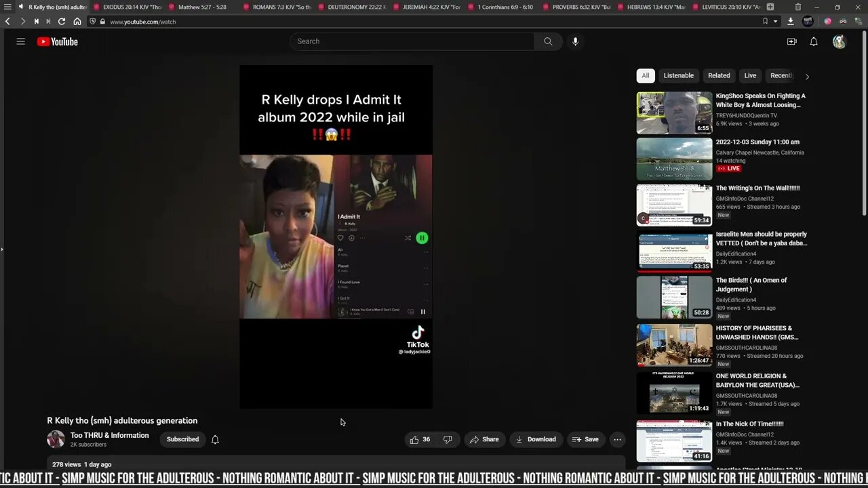Click the Download button under the video
This screenshot has width=868, height=488.
[x=536, y=439]
